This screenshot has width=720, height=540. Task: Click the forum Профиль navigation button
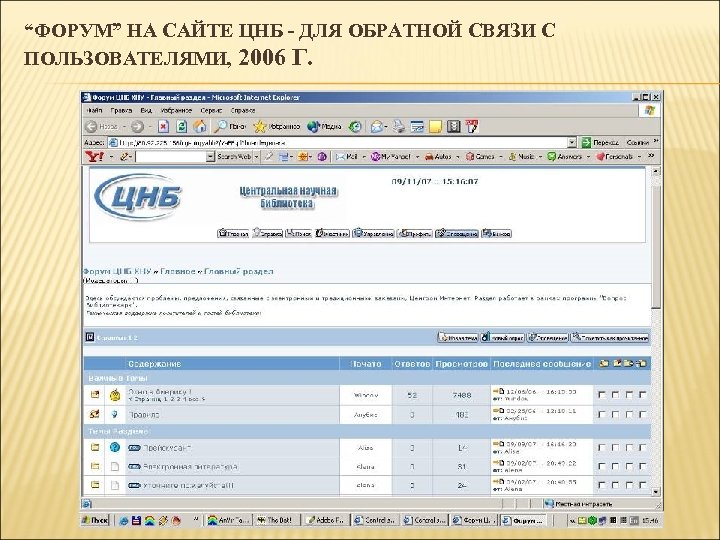tap(415, 233)
